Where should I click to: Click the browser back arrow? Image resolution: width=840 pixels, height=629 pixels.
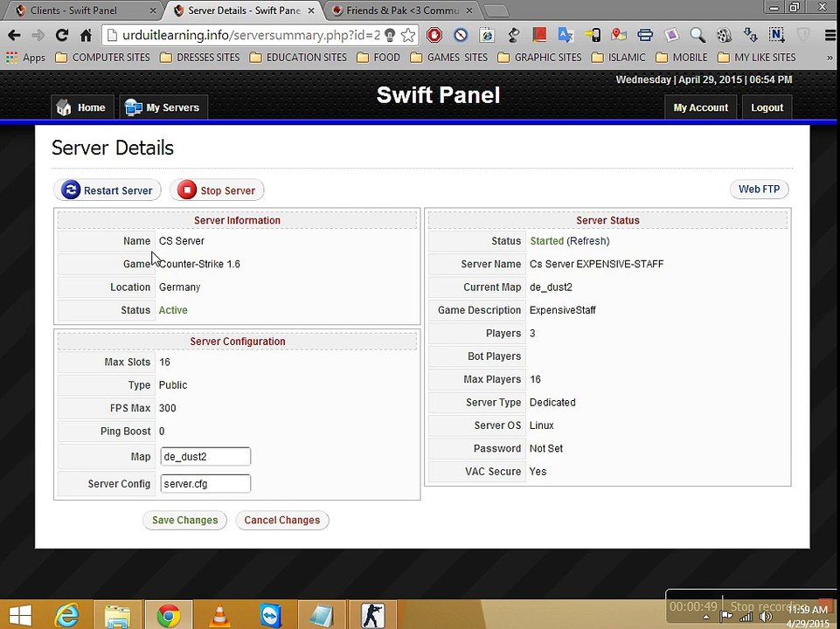[15, 35]
